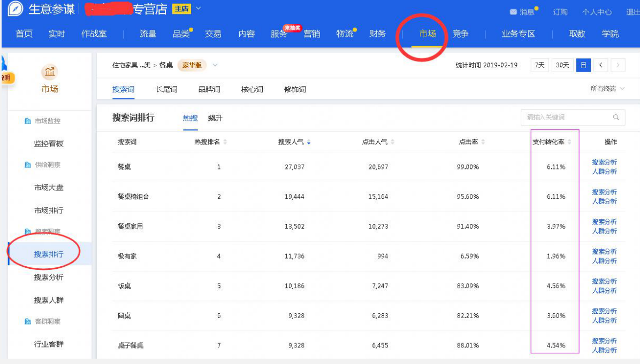Open the 交易 nav item

click(213, 34)
